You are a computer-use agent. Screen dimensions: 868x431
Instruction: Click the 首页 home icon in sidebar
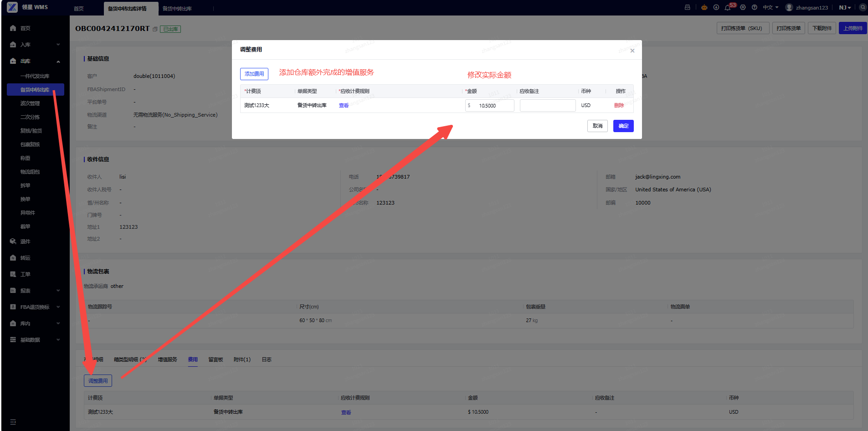13,28
